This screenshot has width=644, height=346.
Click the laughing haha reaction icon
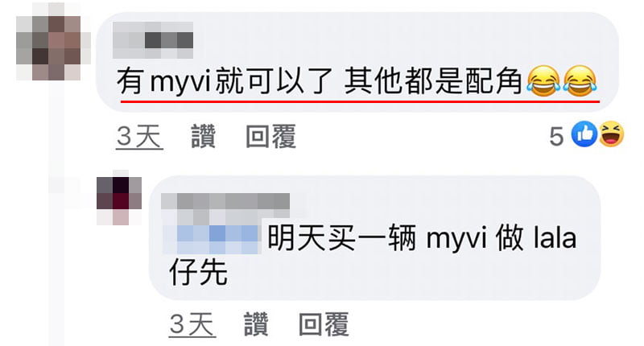tap(611, 134)
